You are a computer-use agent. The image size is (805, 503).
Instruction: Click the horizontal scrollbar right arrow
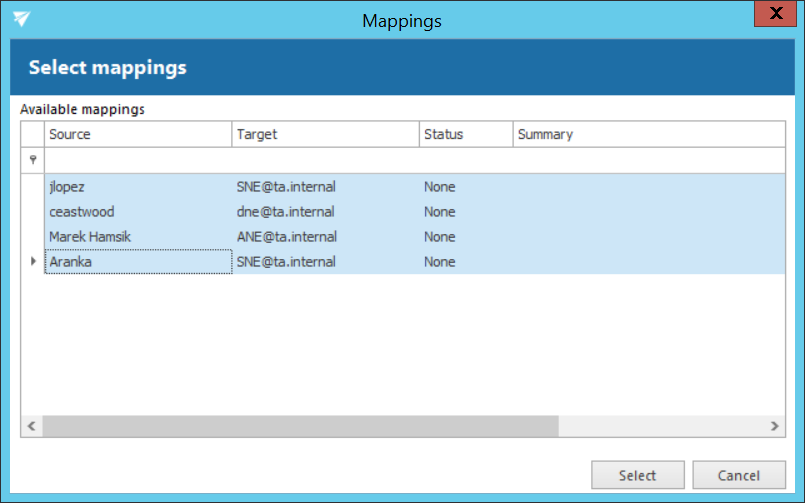[774, 426]
